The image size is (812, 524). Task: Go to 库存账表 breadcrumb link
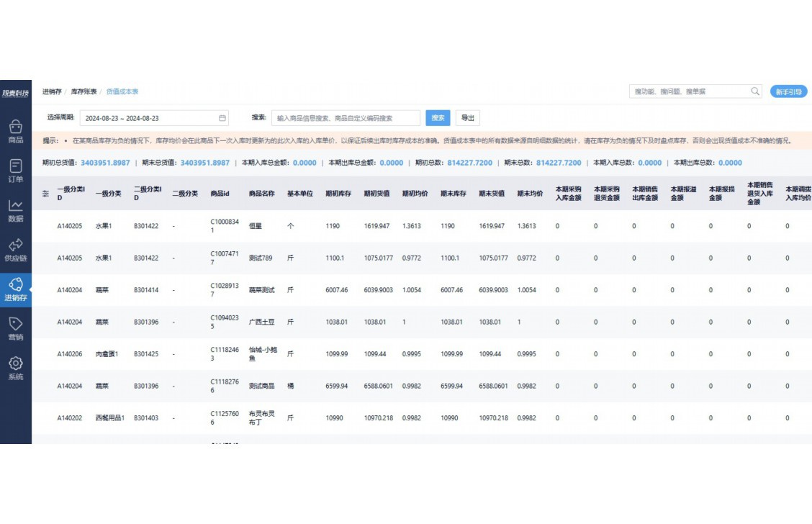84,92
